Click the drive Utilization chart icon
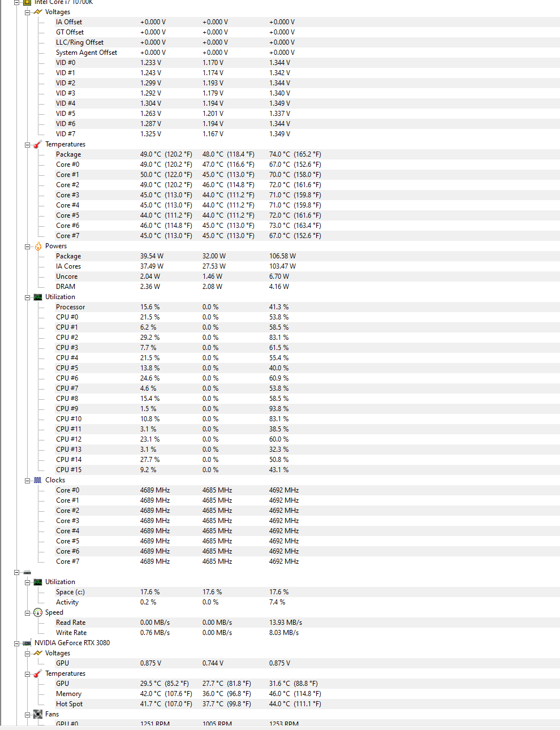The width and height of the screenshot is (560, 730). point(38,582)
